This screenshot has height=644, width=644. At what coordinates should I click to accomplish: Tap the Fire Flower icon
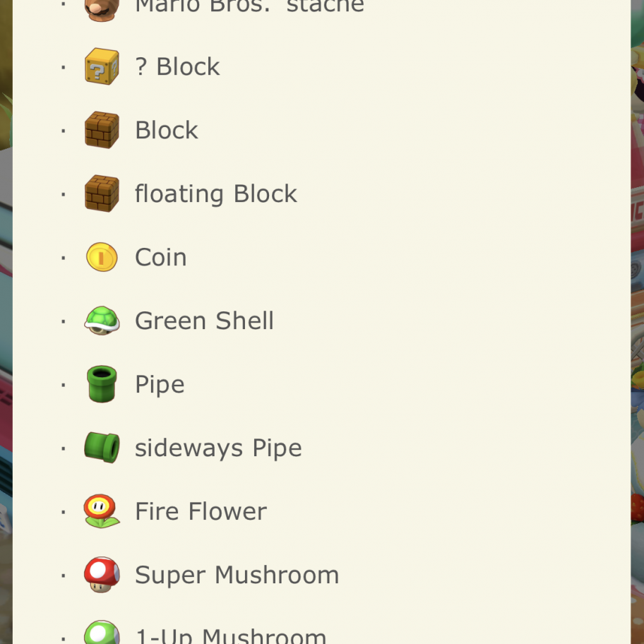pyautogui.click(x=102, y=511)
